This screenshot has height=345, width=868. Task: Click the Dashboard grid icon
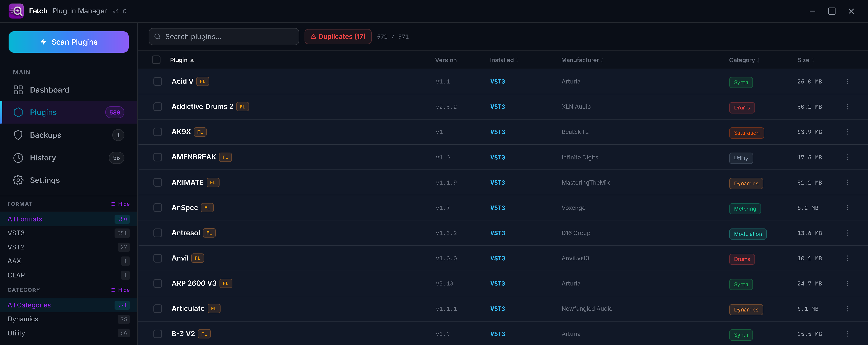tap(18, 90)
